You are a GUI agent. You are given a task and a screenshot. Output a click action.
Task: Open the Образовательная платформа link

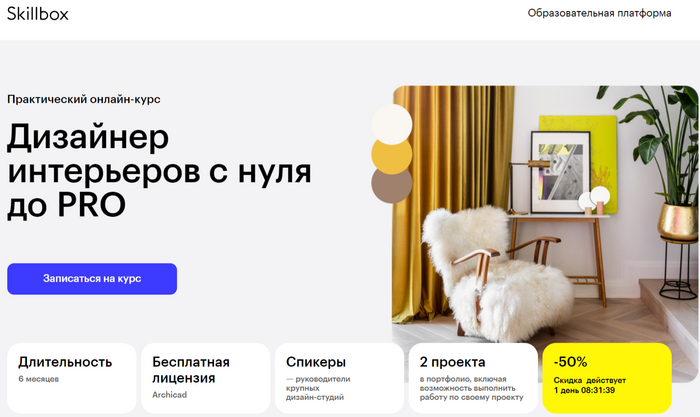point(599,13)
